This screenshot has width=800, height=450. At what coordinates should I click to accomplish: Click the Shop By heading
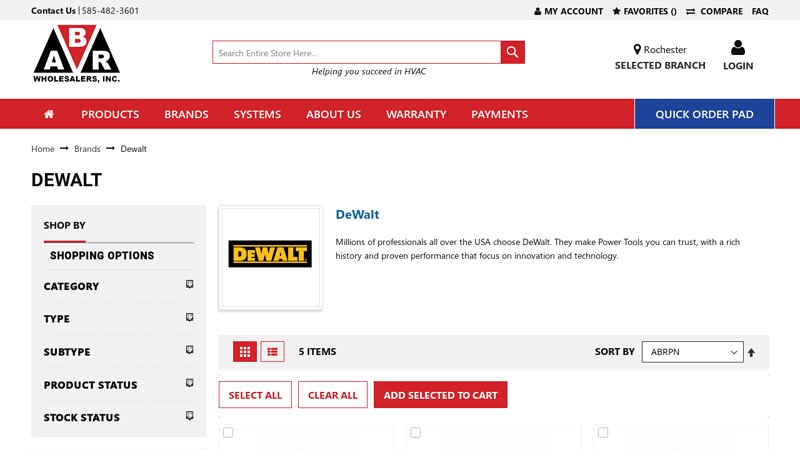point(64,226)
